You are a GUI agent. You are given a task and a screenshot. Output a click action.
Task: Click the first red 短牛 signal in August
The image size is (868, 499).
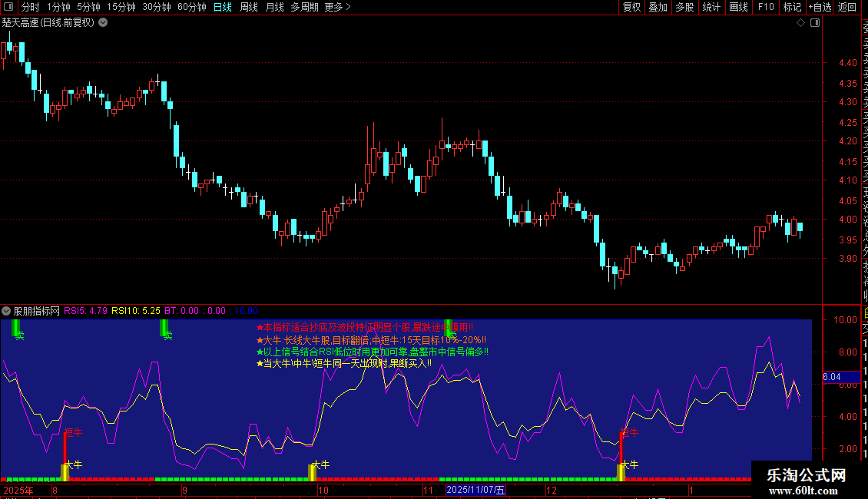[72, 432]
